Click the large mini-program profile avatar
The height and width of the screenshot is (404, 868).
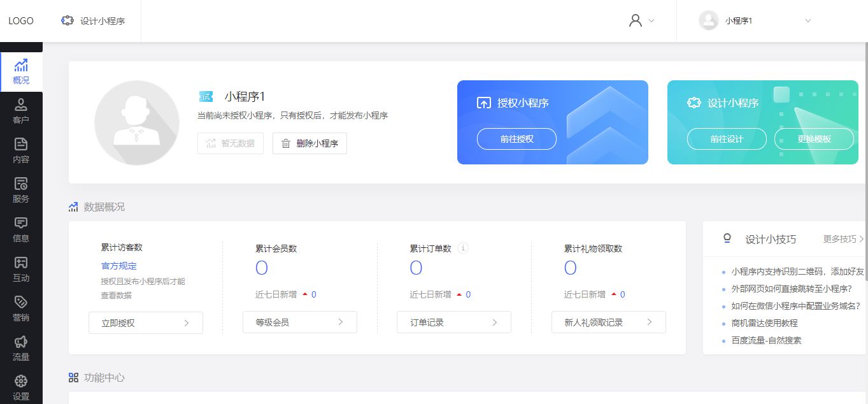coord(137,123)
